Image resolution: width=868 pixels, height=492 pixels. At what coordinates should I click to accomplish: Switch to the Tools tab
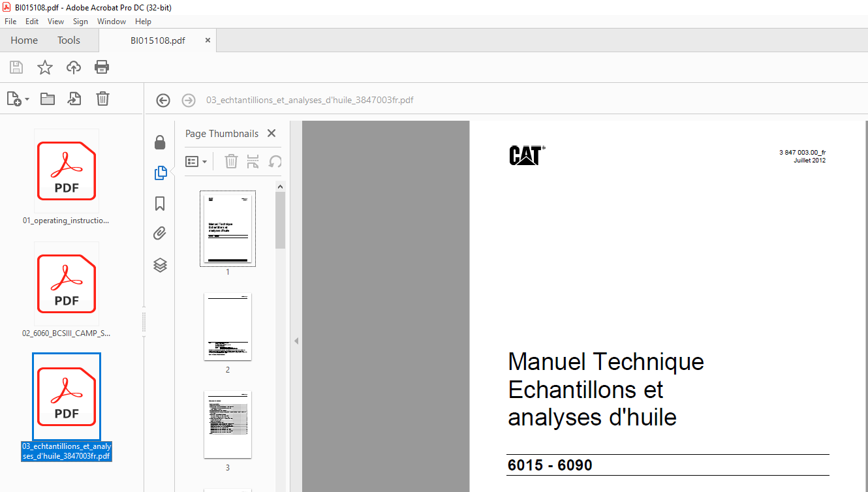click(x=69, y=40)
